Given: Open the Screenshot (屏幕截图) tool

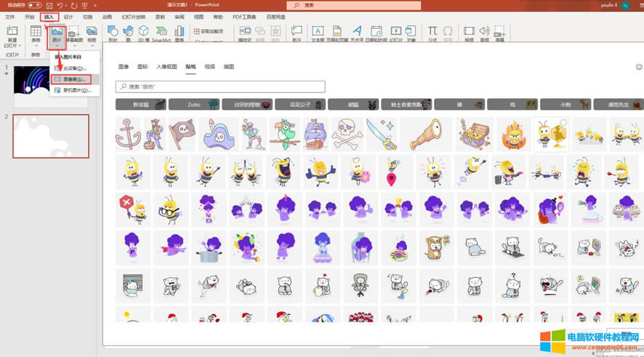Looking at the screenshot, I should tap(74, 33).
